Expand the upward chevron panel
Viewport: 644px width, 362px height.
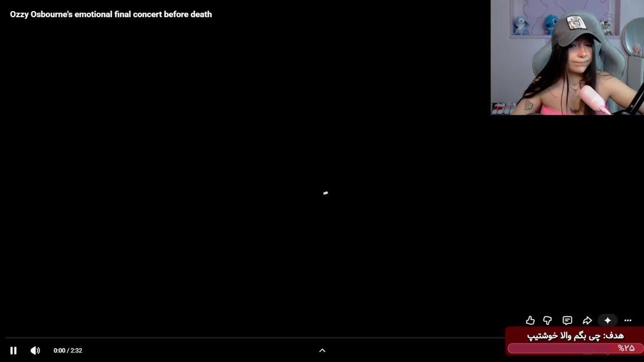pyautogui.click(x=323, y=350)
